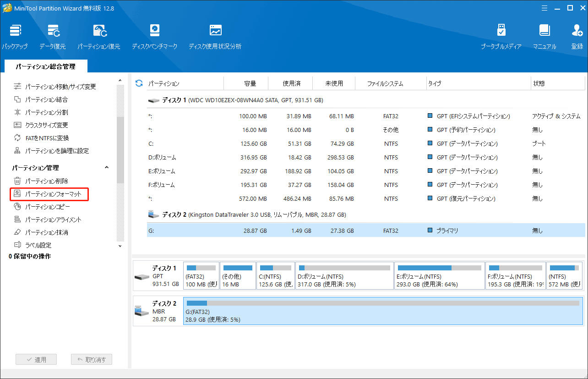Open the バックアップ tool in toolbar

tap(15, 37)
